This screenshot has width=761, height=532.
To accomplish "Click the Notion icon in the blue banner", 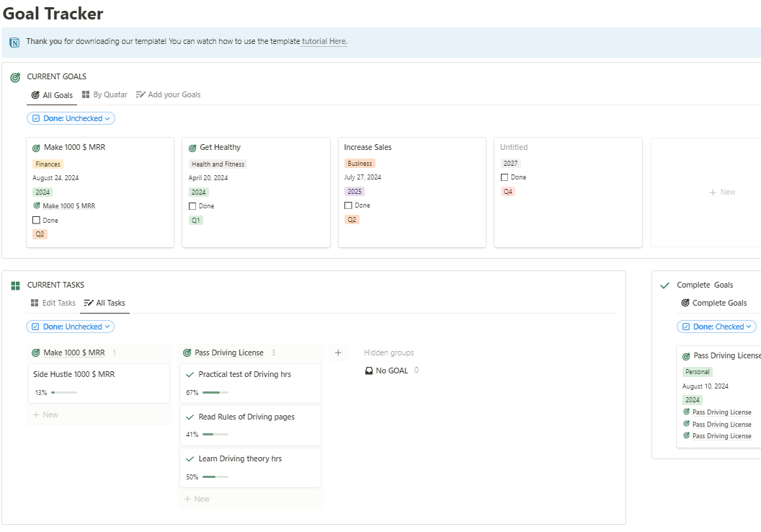I will (x=14, y=43).
